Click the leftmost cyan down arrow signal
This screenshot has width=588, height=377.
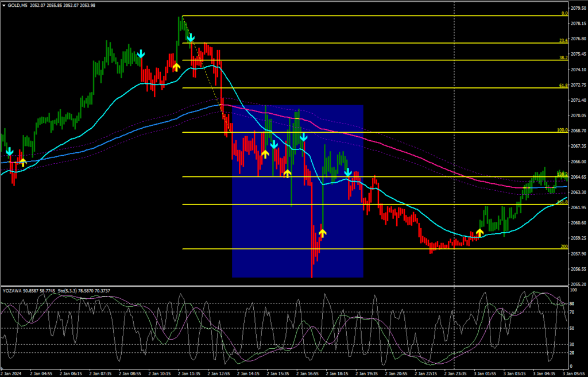point(10,152)
